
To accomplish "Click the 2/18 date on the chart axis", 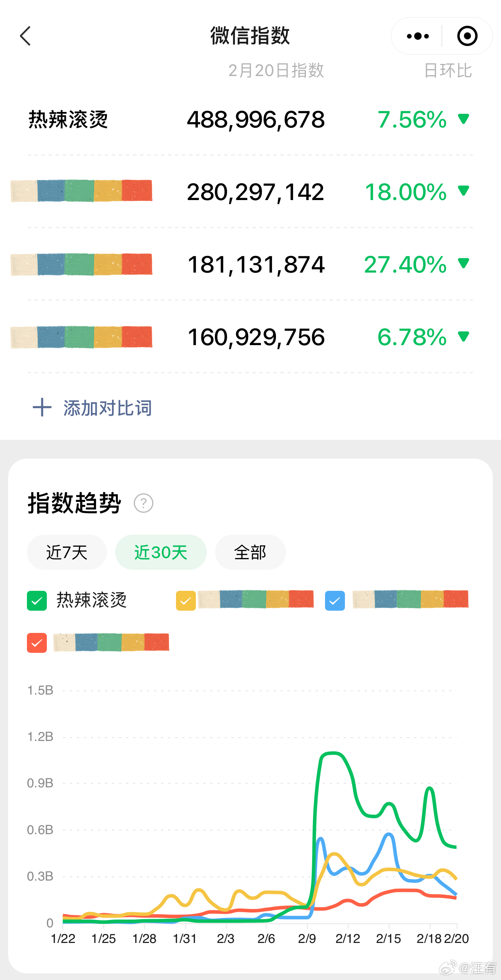I will click(429, 939).
